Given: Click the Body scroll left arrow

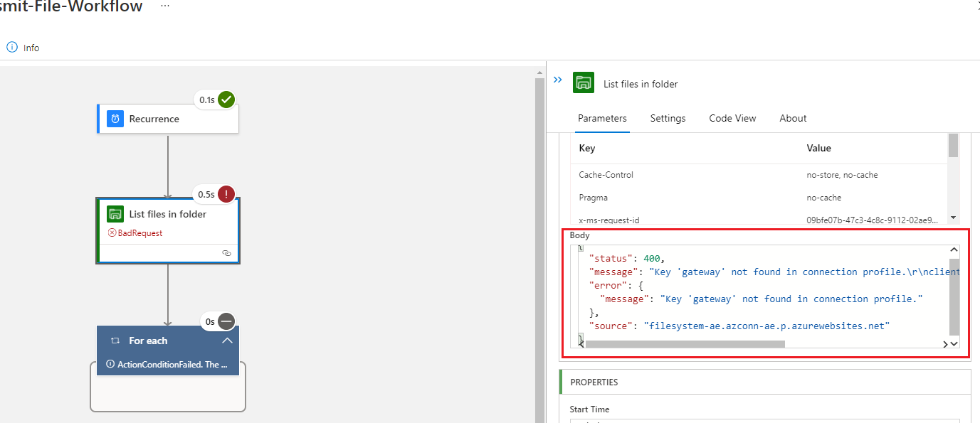Looking at the screenshot, I should 581,344.
